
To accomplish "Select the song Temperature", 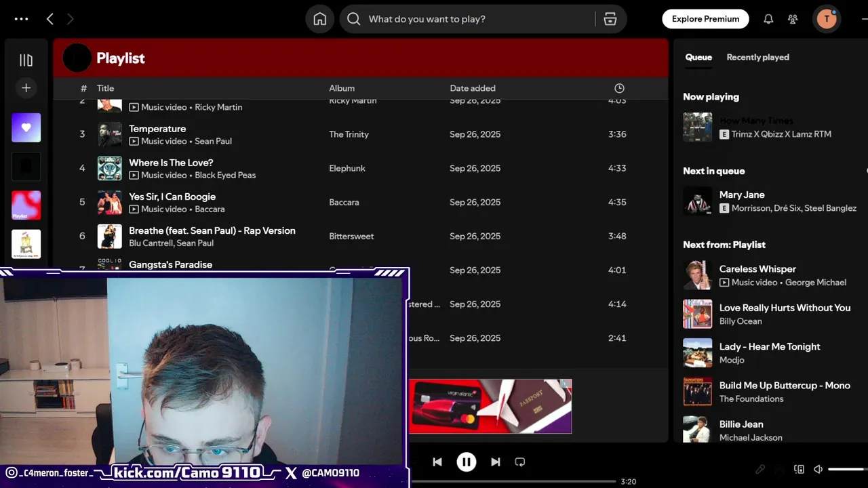I will (x=157, y=129).
